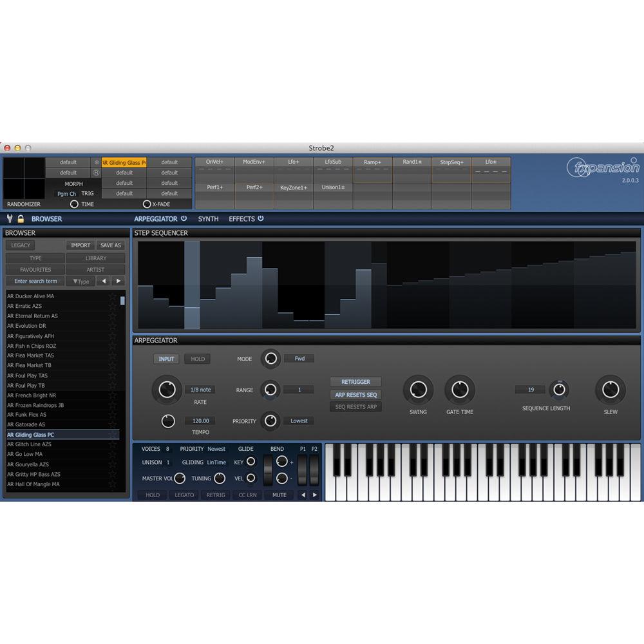Toggle the Arpeggiator power switch
644x644 pixels.
coord(185,219)
